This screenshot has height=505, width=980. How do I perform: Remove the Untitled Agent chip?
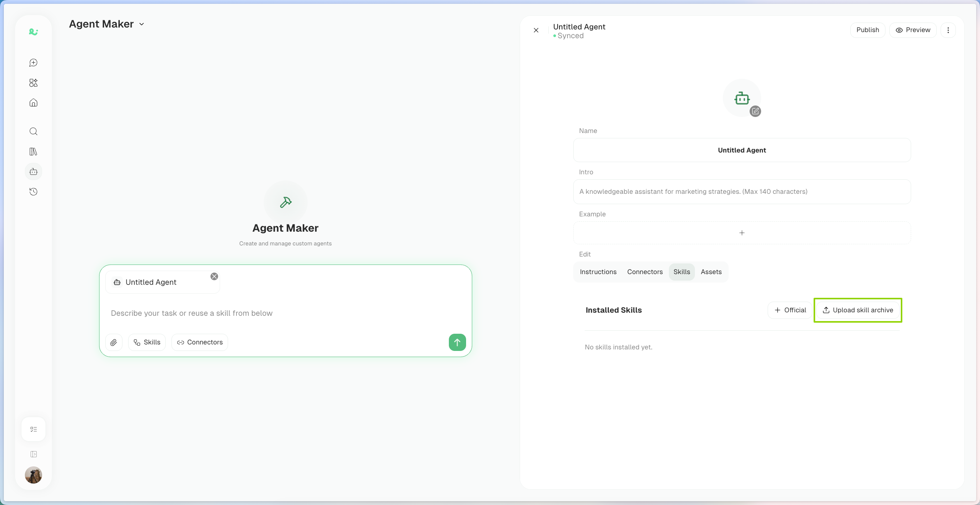pos(214,276)
